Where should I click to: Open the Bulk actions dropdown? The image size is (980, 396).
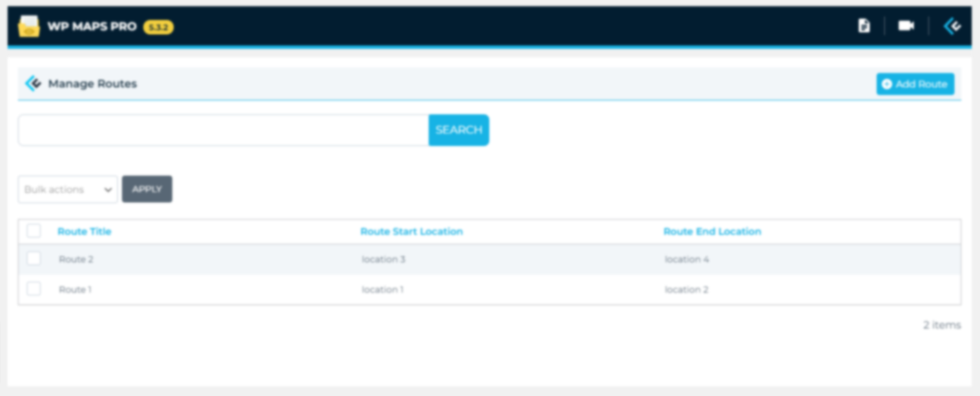pyautogui.click(x=68, y=189)
